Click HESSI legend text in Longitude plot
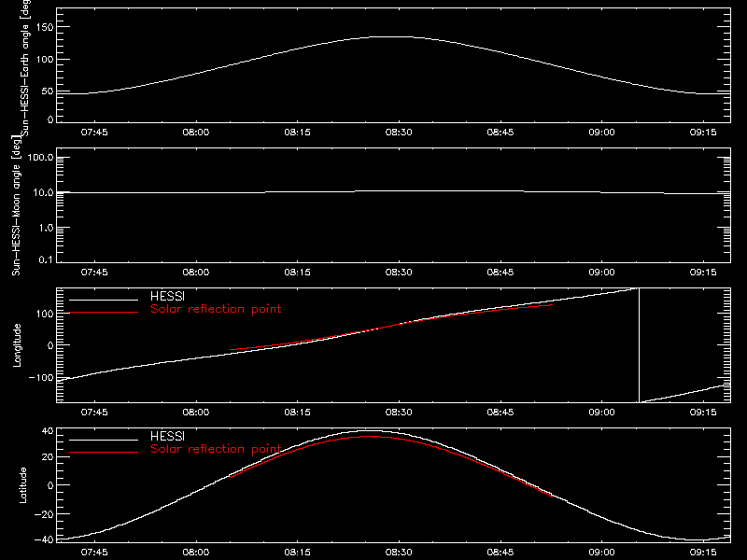The image size is (747, 560). pyautogui.click(x=167, y=296)
